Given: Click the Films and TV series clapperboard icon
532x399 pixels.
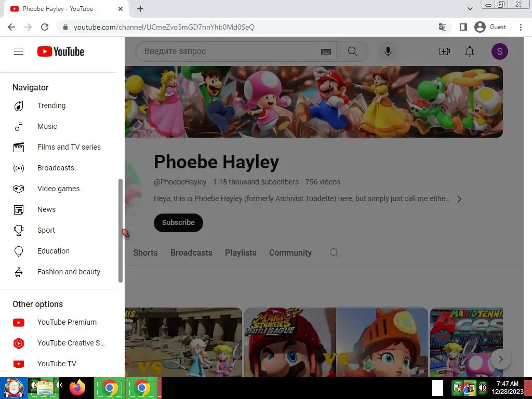Looking at the screenshot, I should [19, 147].
